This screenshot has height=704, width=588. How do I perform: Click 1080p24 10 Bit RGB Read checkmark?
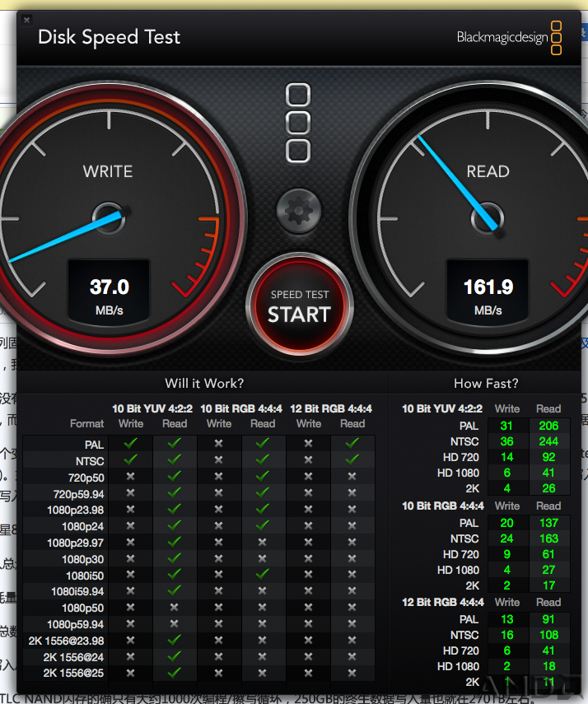click(x=263, y=525)
